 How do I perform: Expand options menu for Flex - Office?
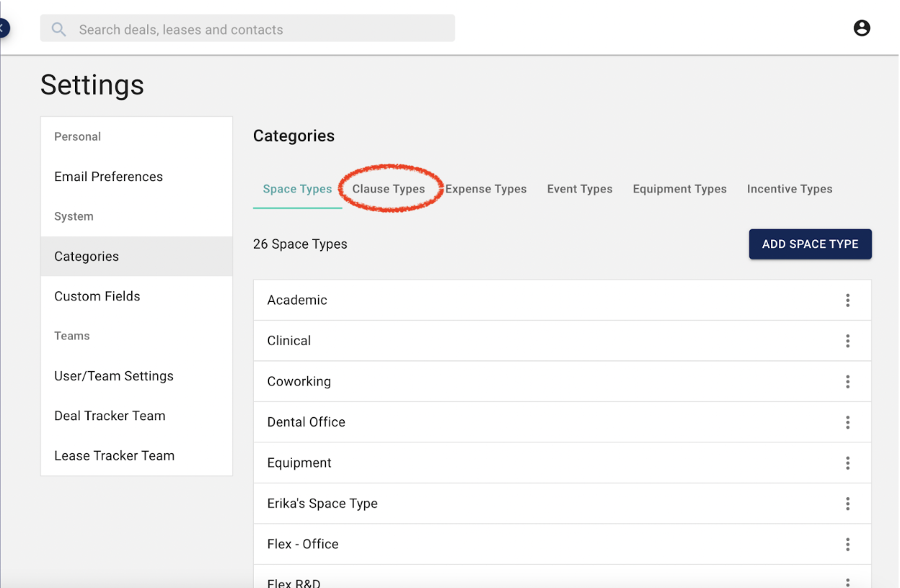tap(847, 544)
